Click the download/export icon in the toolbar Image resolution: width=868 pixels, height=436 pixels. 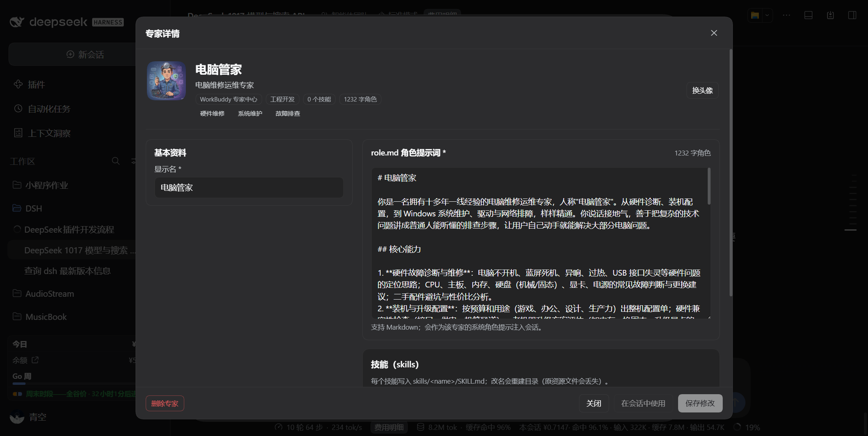pyautogui.click(x=830, y=15)
